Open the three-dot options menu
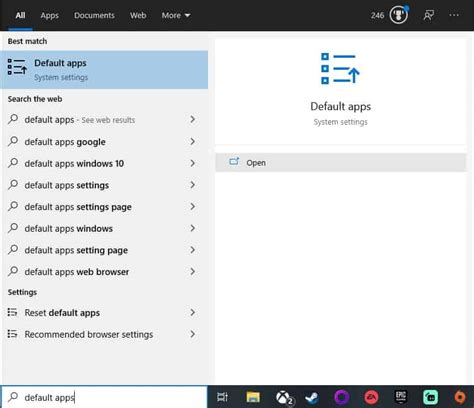The width and height of the screenshot is (474, 408). (x=454, y=15)
